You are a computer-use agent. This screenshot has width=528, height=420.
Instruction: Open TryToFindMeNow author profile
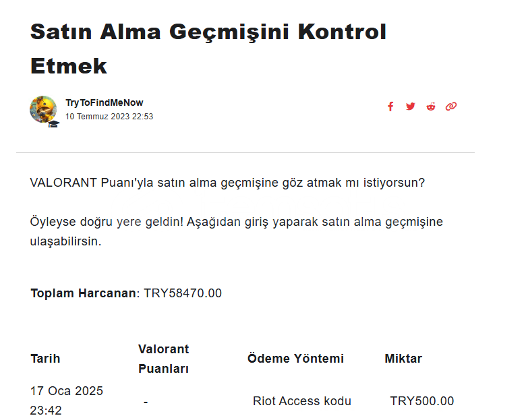click(x=104, y=102)
